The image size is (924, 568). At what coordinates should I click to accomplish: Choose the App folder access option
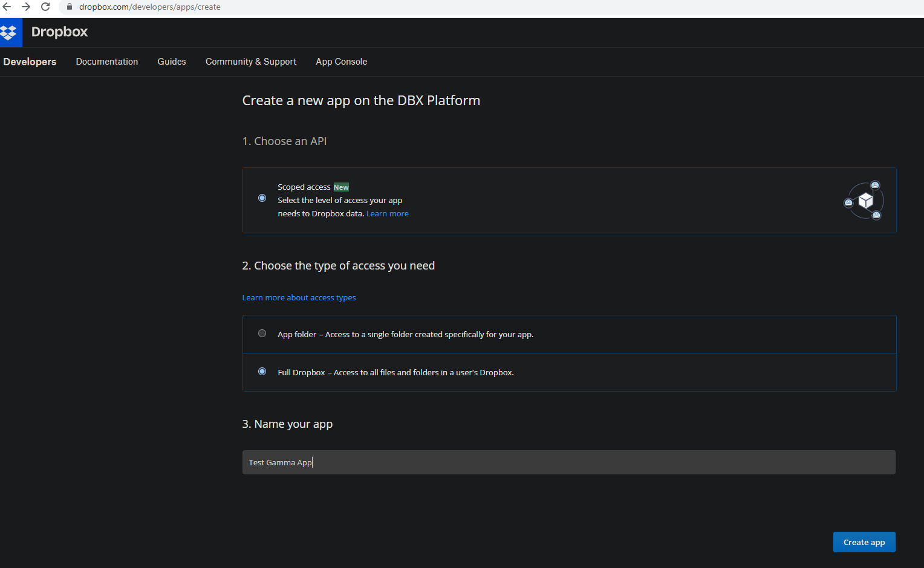(262, 334)
